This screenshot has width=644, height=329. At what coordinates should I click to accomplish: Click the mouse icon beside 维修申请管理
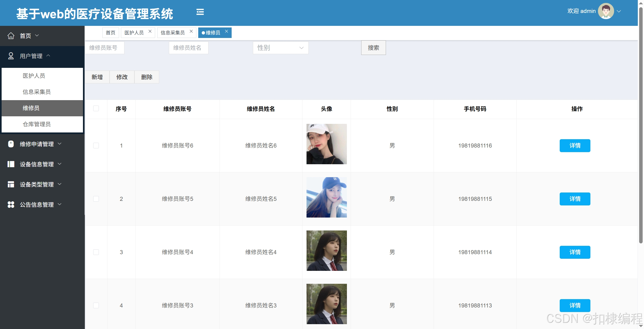(x=11, y=144)
